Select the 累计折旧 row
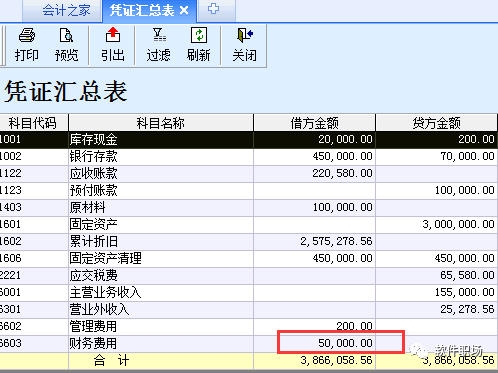Screen dimensions: 498x373 click(x=248, y=241)
